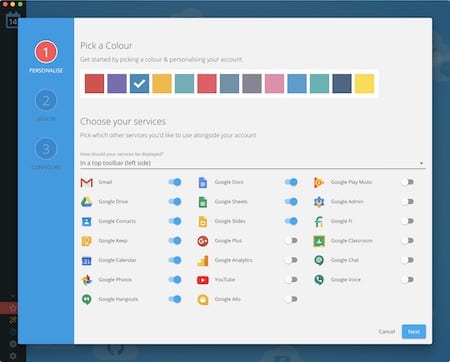Pick the purple colour swatch
450x362 pixels.
[117, 83]
